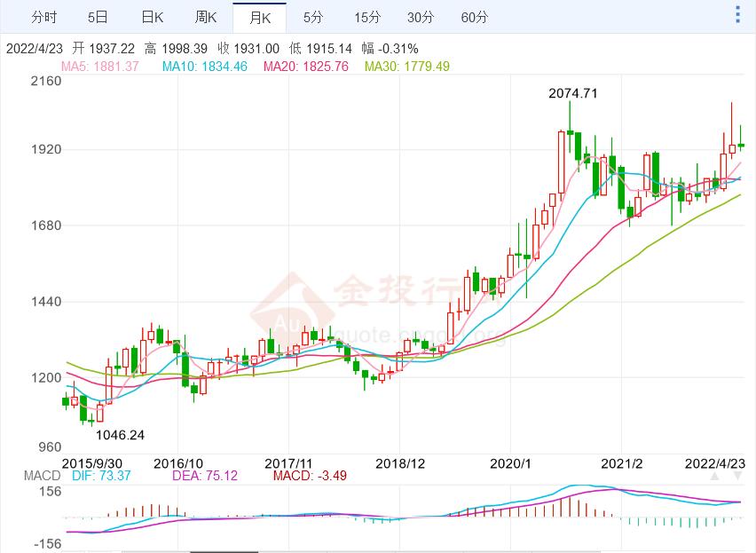Click the low price 1915.14
Image resolution: width=756 pixels, height=553 pixels.
click(329, 49)
